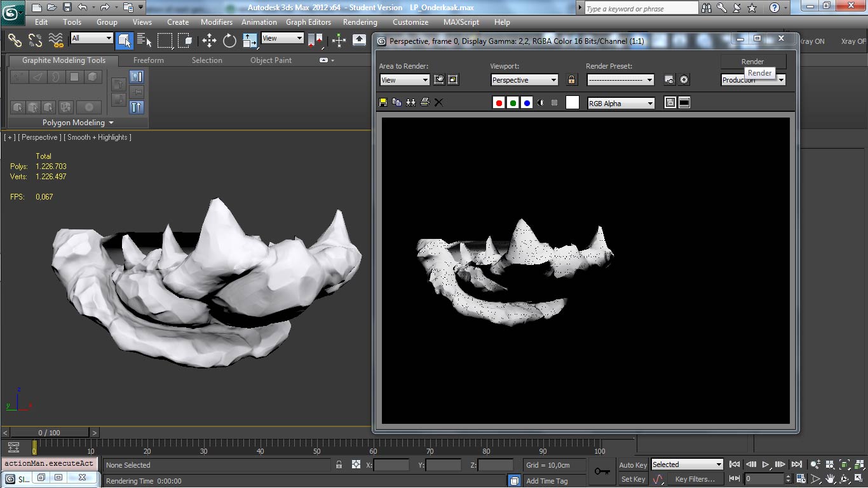Image resolution: width=868 pixels, height=488 pixels.
Task: Clear the rendered frame with X icon
Action: (438, 102)
